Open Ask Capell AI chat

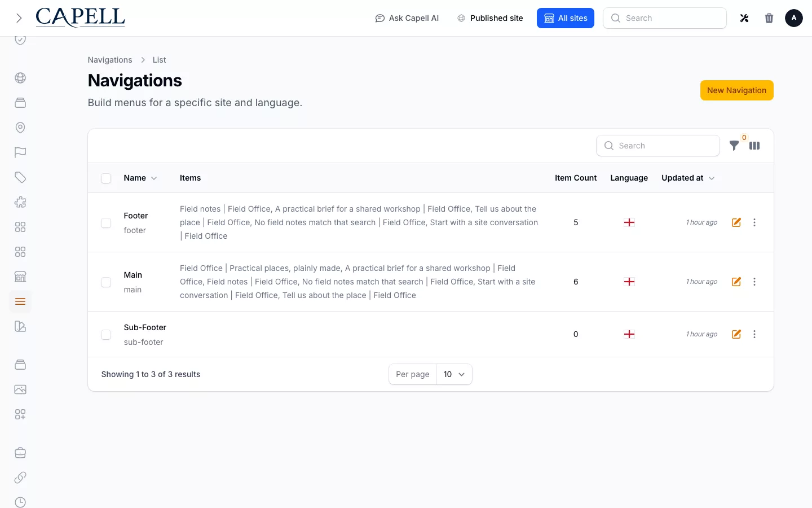[407, 18]
